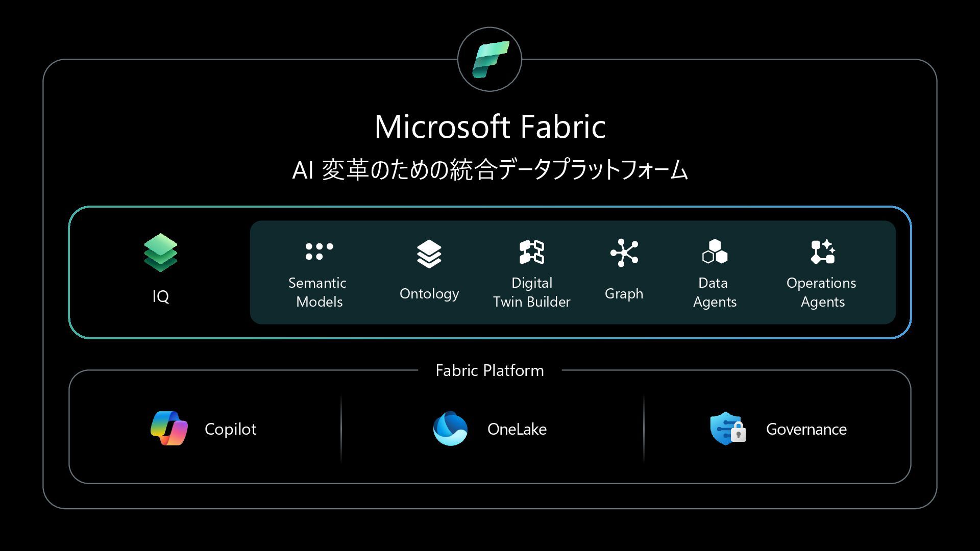980x551 pixels.
Task: Select the Governance text label
Action: 806,429
